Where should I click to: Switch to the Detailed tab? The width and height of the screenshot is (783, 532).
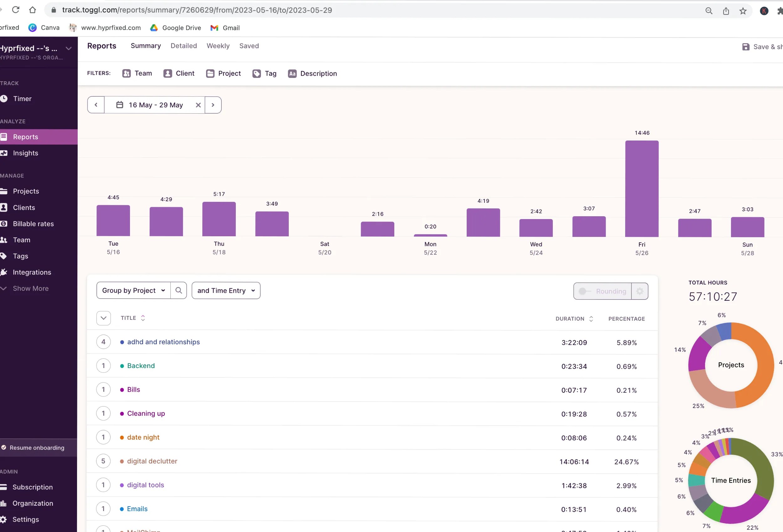point(184,46)
